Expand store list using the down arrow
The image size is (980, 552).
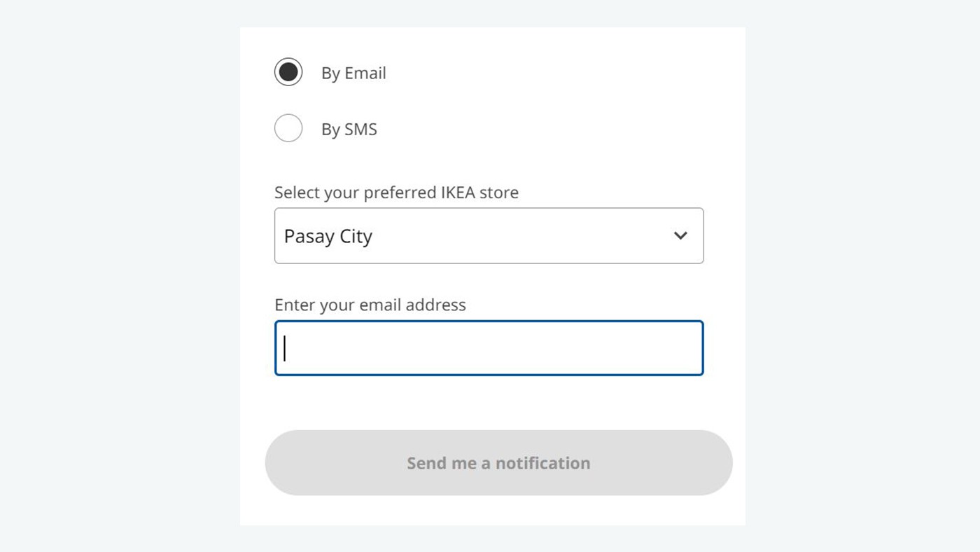tap(680, 235)
